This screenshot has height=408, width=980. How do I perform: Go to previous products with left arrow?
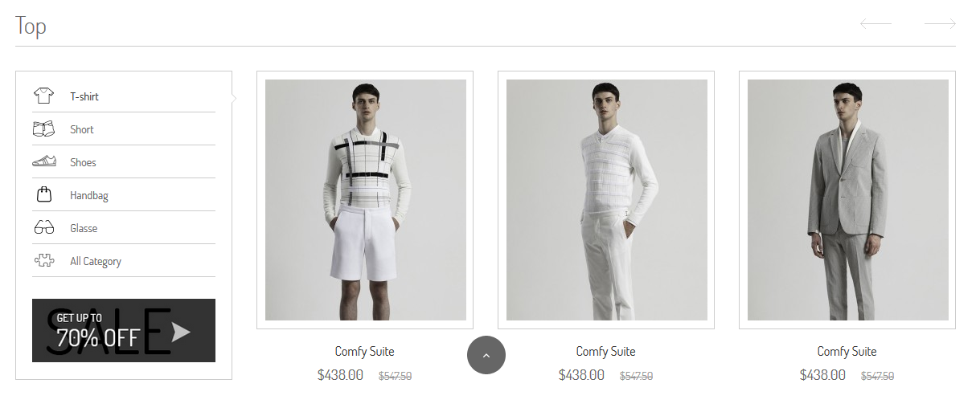tap(875, 24)
